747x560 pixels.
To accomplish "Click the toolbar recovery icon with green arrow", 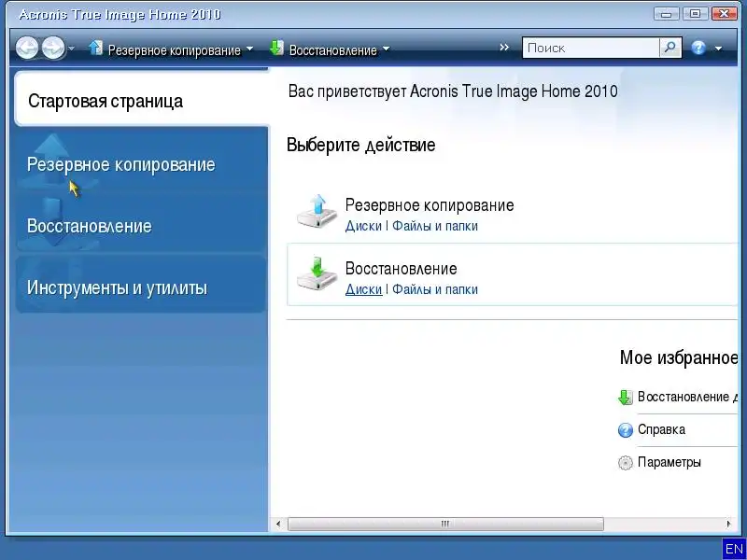I will tap(276, 49).
